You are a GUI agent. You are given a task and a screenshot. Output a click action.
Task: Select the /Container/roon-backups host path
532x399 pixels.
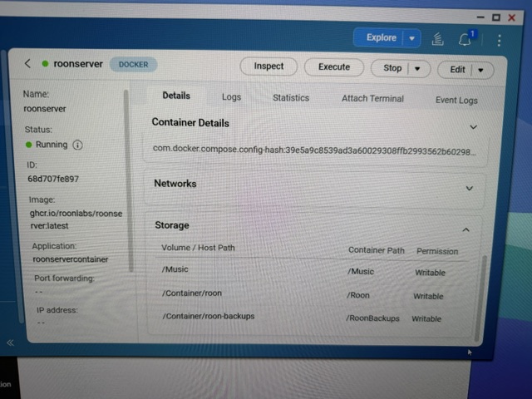[209, 316]
